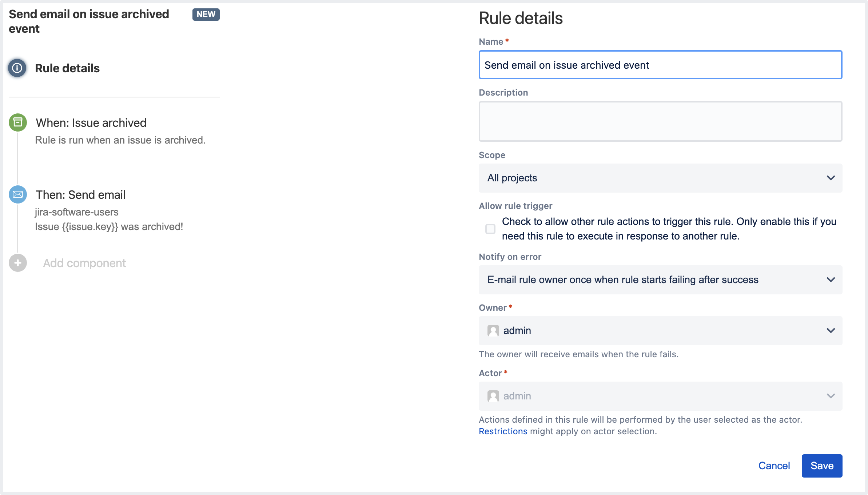This screenshot has height=495, width=868.
Task: Click the admin avatar in Actor field
Action: (493, 396)
